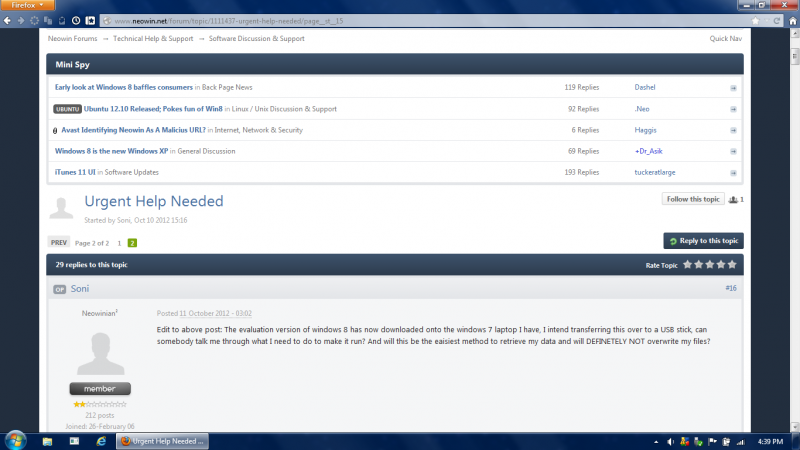The image size is (800, 450).
Task: Open Technical Help & Support breadcrumb
Action: pos(153,38)
